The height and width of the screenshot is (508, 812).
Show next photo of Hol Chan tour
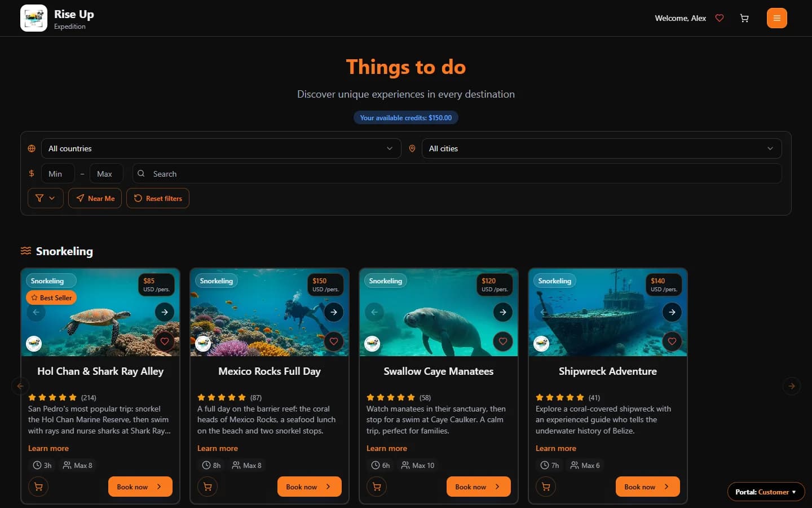coord(165,312)
